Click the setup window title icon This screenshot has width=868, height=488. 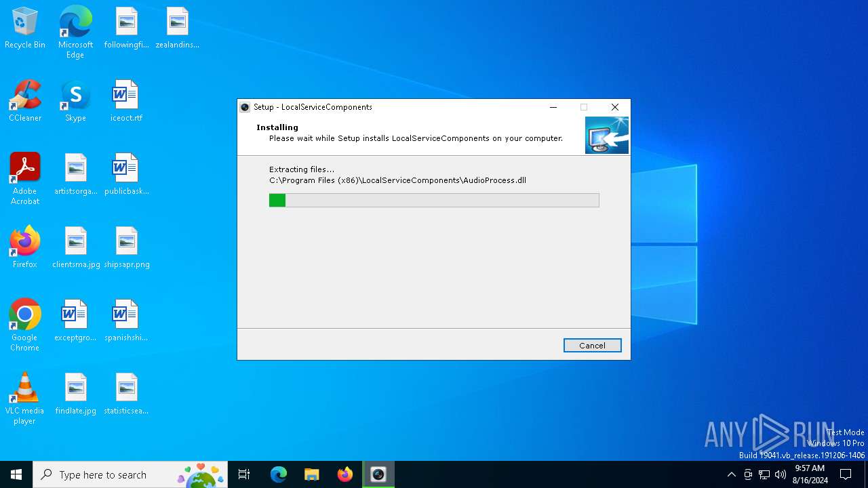[x=245, y=107]
